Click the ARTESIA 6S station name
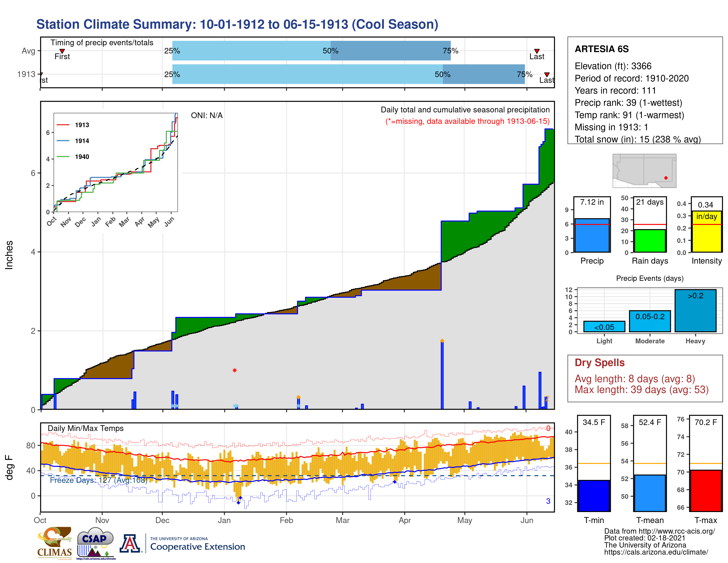 602,49
